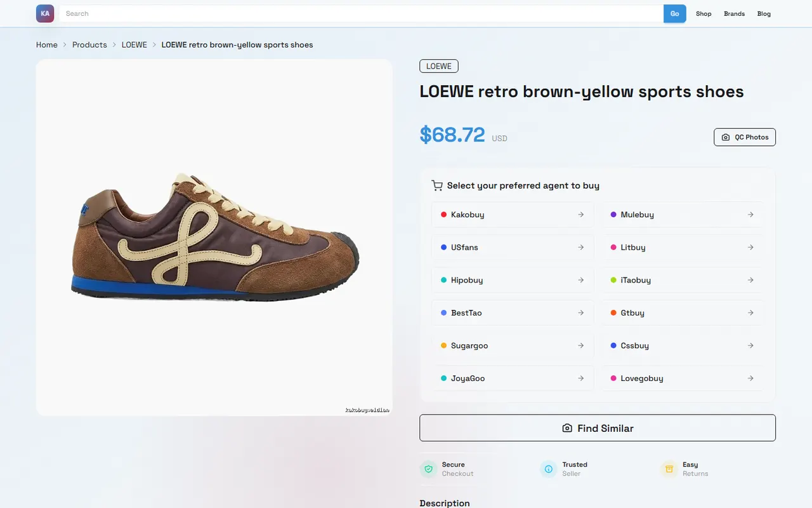
Task: Click the arrow icon next to Kakobuy
Action: [580, 215]
